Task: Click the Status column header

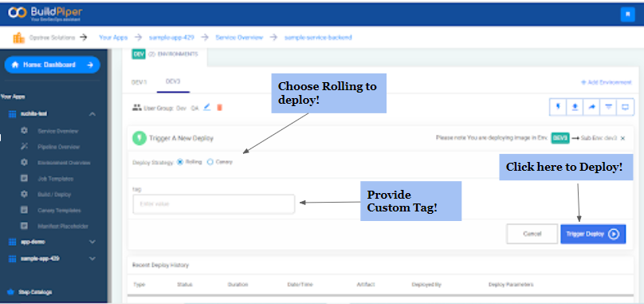Action: [185, 285]
